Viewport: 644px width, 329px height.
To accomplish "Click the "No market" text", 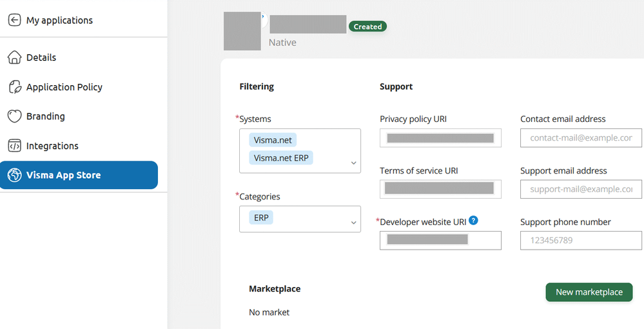I will pyautogui.click(x=269, y=312).
